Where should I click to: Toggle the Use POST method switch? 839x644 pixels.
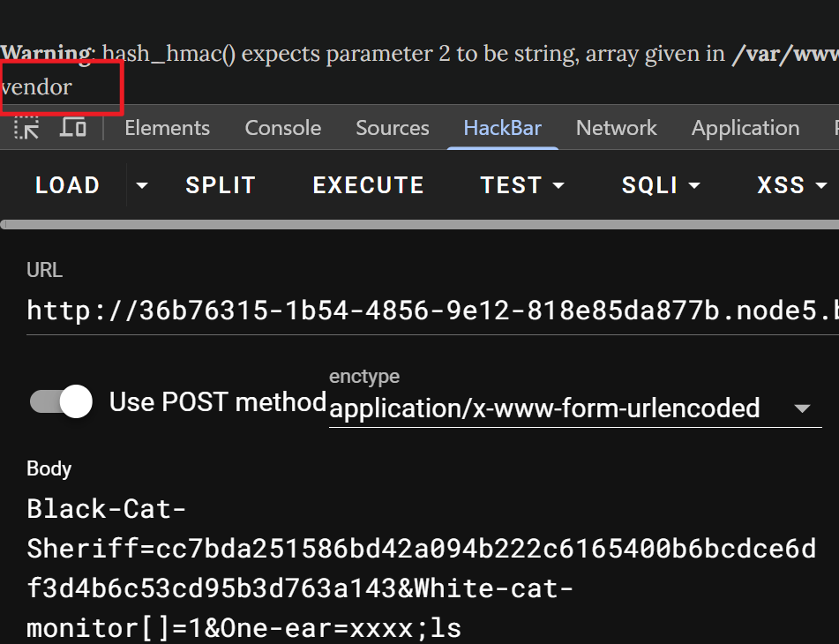pos(61,401)
